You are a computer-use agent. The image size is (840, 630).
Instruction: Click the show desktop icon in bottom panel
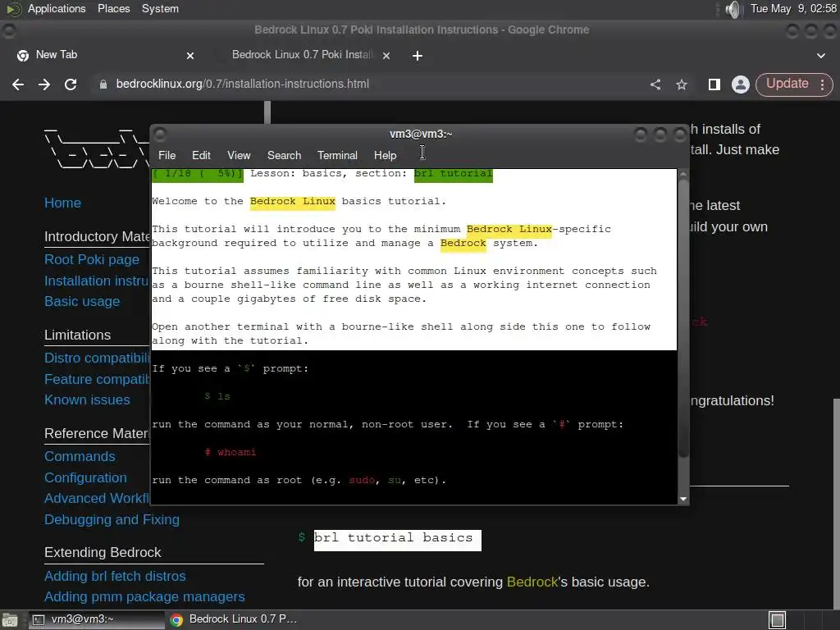(10, 620)
